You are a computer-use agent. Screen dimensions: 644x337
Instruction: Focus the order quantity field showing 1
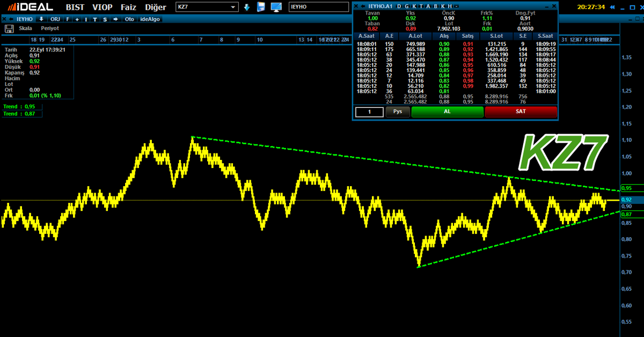click(x=369, y=112)
